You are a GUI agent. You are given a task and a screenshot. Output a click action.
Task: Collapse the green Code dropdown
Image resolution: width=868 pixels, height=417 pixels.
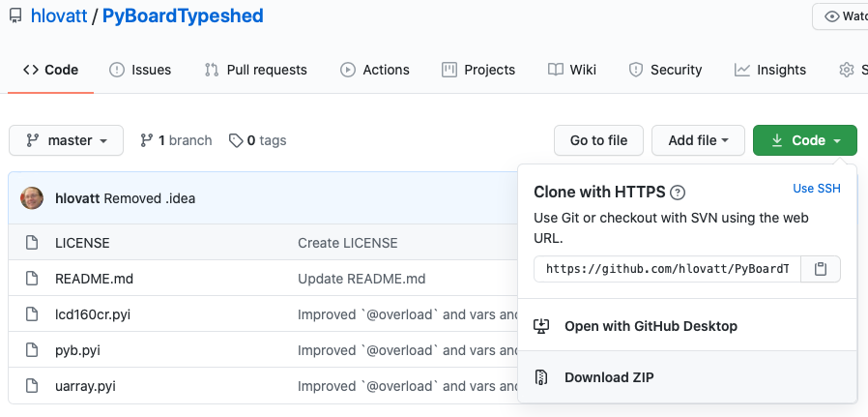tap(804, 140)
